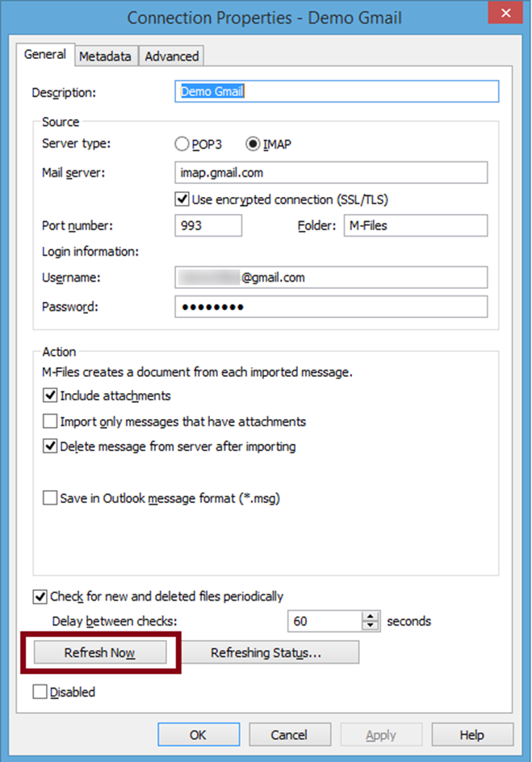Toggle Delete message from server after importing
This screenshot has width=532, height=762.
51,446
